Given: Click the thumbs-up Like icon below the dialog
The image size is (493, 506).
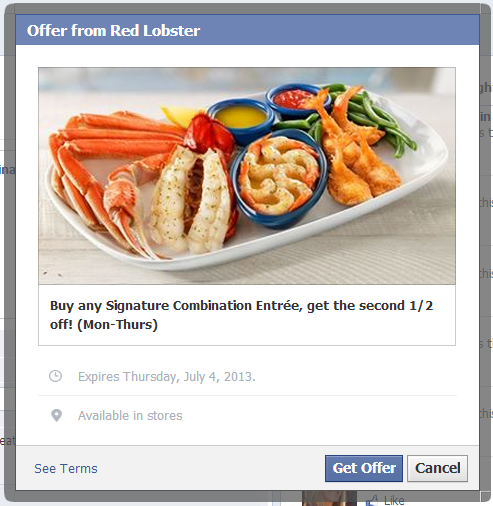Looking at the screenshot, I should pos(372,500).
